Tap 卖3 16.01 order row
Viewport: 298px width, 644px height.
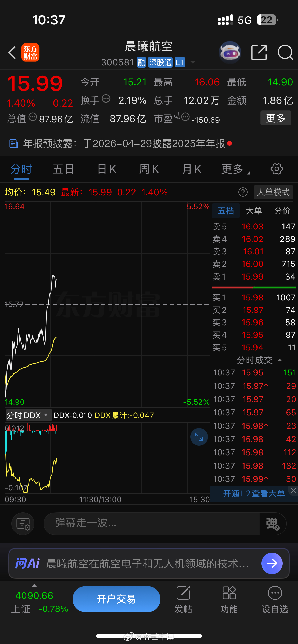[x=254, y=251]
